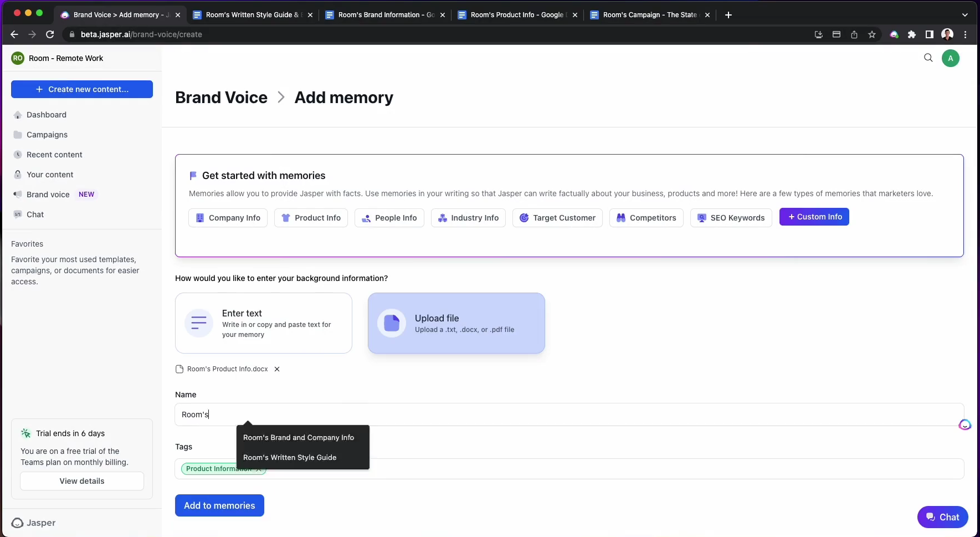This screenshot has width=980, height=537.
Task: Switch to the Room's Written Style Guide tab
Action: coord(252,15)
